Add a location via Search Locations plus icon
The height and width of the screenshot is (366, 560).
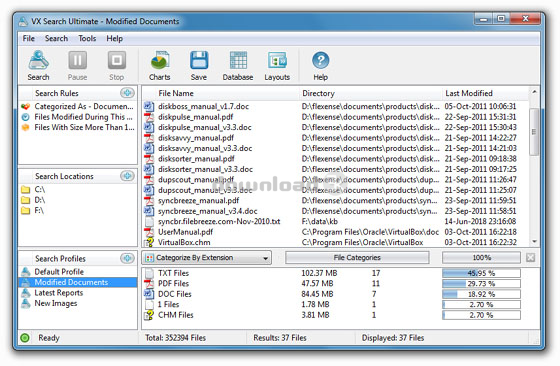click(127, 176)
